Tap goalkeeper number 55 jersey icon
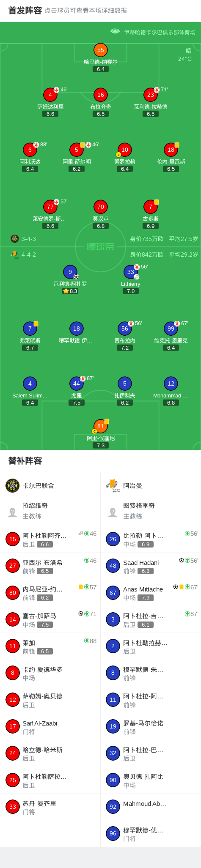This screenshot has height=868, width=201. click(x=101, y=50)
